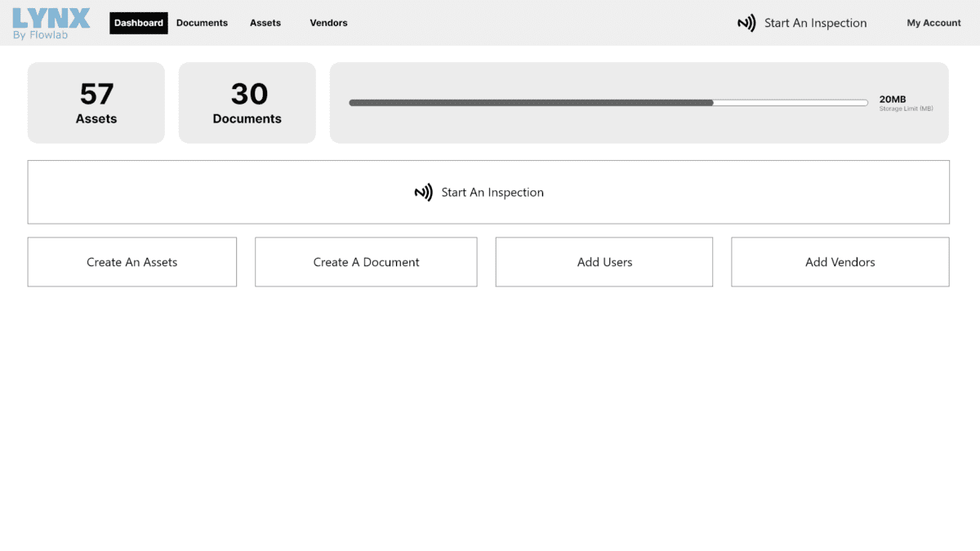Click the NFC icon inside the large inspection button

pyautogui.click(x=423, y=193)
